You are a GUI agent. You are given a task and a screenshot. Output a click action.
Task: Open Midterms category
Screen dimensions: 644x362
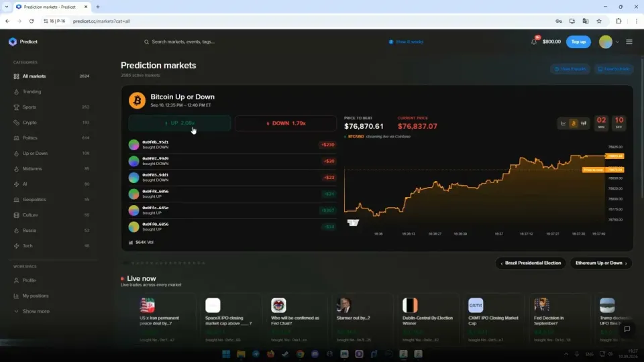pyautogui.click(x=52, y=169)
